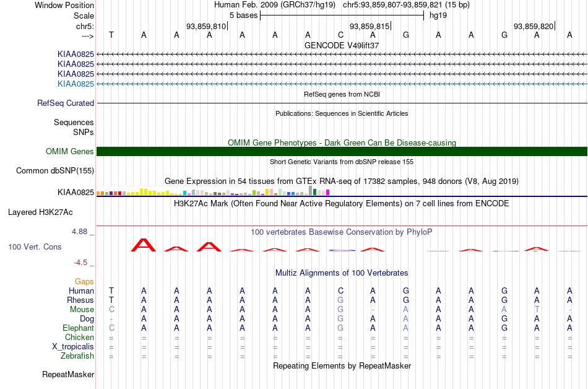Click the Sequences track label
Viewport: 588px width, 389px height.
click(74, 122)
